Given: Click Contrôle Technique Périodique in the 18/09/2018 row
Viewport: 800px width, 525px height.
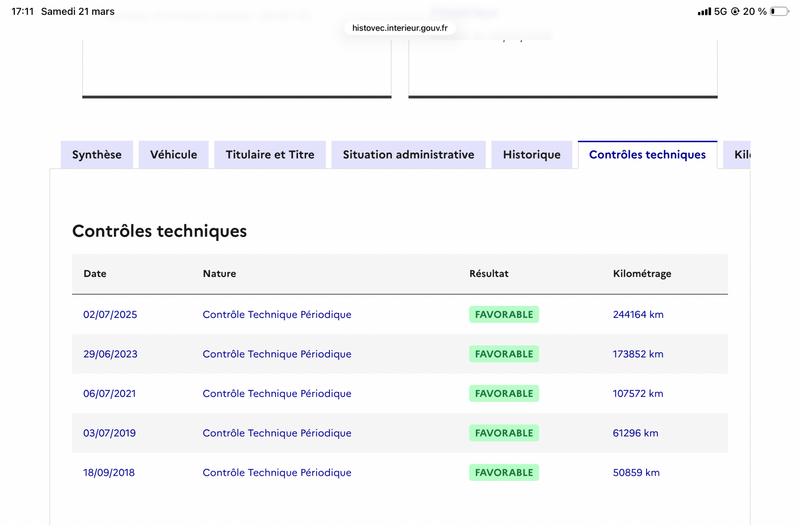Looking at the screenshot, I should (x=277, y=473).
